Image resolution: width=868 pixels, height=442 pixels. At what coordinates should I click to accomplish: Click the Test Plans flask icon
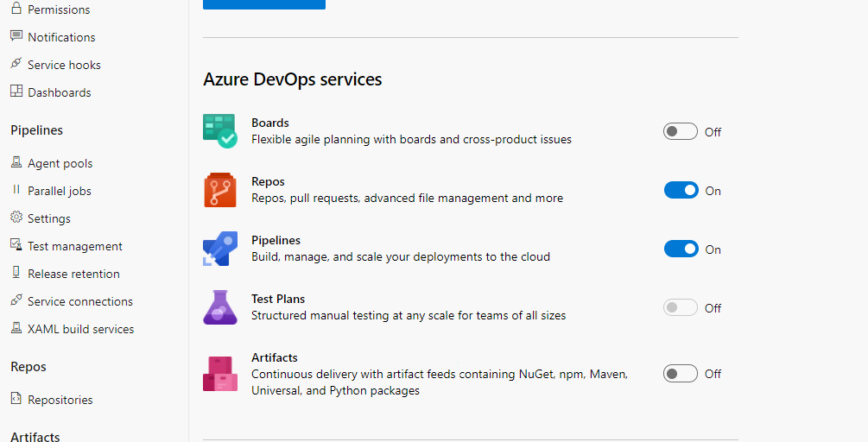tap(219, 307)
